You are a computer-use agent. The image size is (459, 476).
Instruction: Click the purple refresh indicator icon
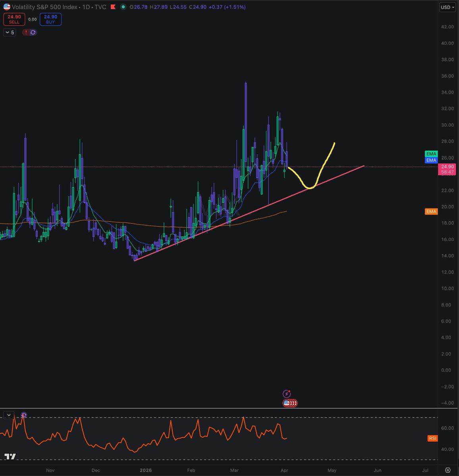point(33,33)
